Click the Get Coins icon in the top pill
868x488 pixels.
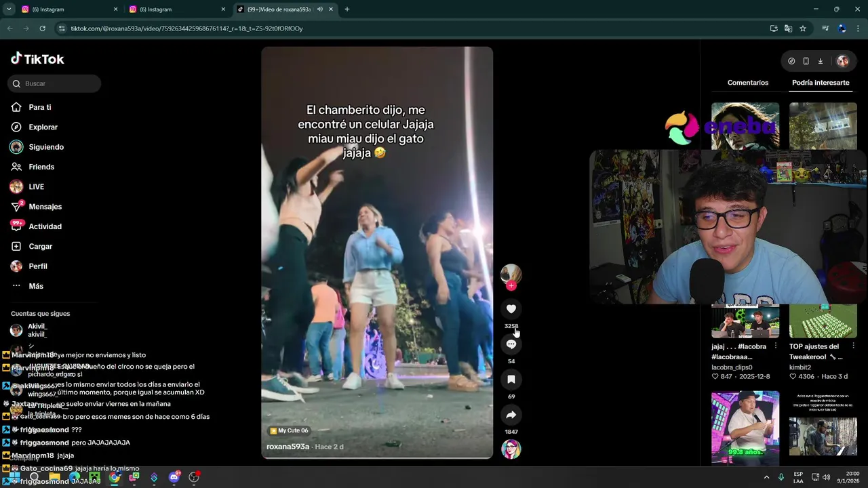pyautogui.click(x=791, y=61)
